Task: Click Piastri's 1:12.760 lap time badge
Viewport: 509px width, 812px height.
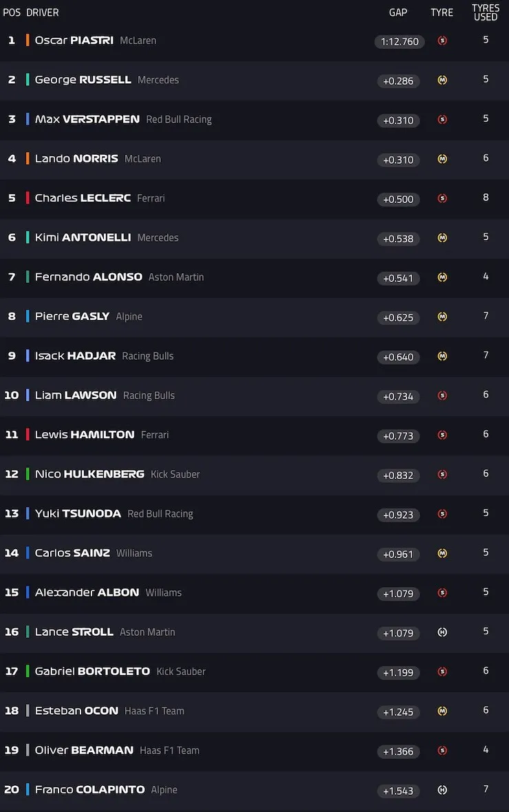Action: click(399, 41)
